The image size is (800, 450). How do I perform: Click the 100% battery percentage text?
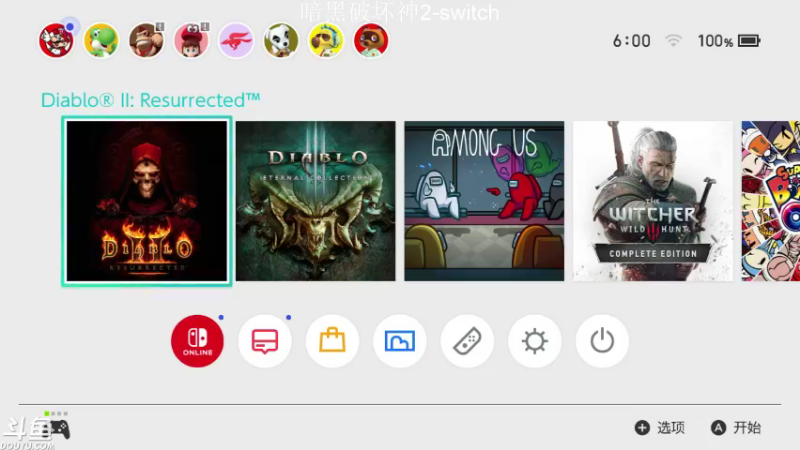coord(715,41)
